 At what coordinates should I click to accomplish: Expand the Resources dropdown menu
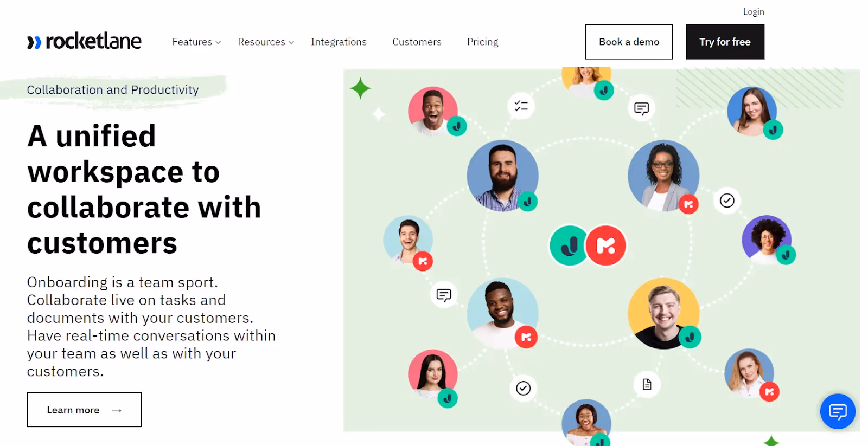(266, 42)
